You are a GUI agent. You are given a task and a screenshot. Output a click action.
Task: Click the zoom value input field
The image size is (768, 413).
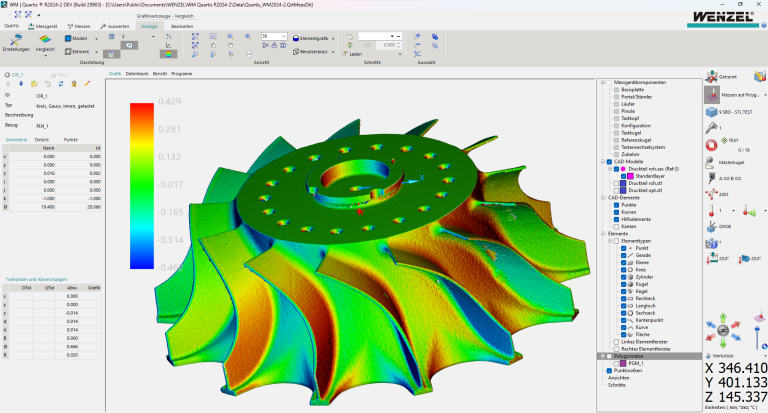268,36
